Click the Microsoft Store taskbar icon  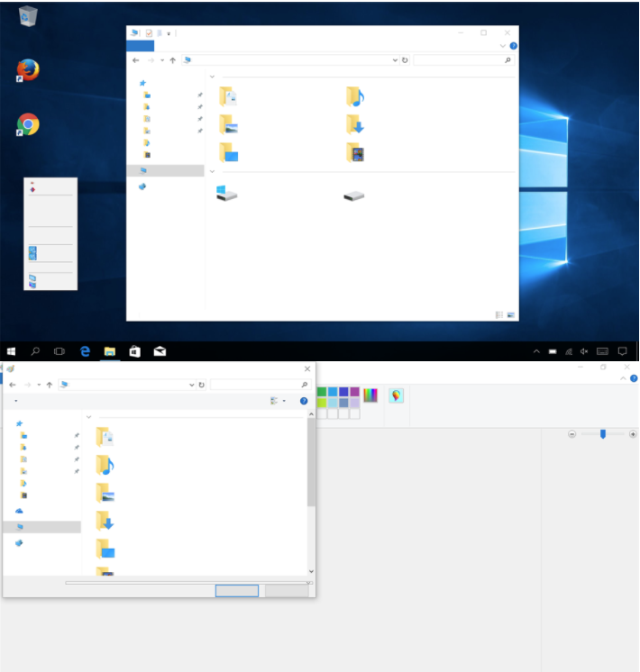coord(134,351)
